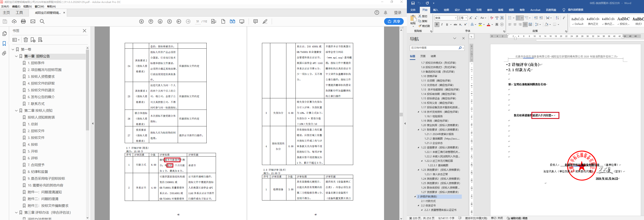Open attachments paperclip panel in Acrobat
The height and width of the screenshot is (220, 644).
click(4, 53)
